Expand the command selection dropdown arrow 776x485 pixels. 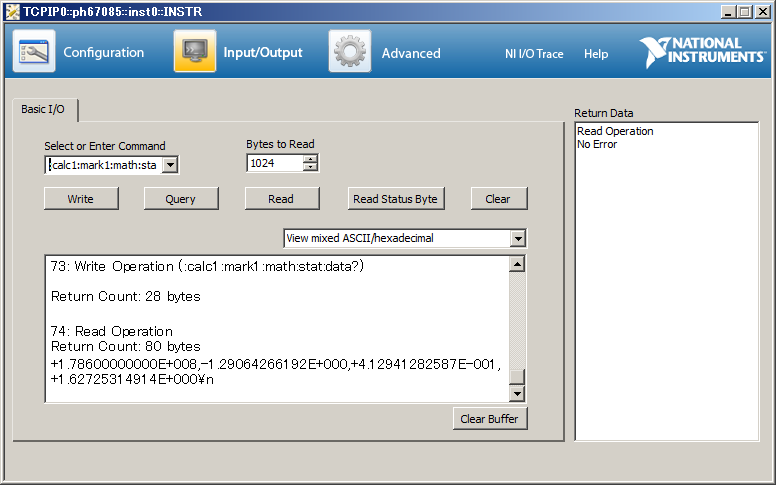coord(170,165)
